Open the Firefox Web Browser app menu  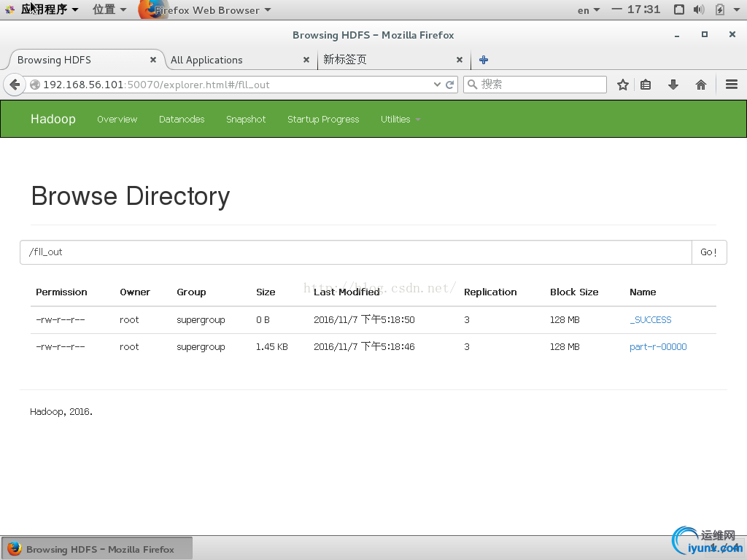point(205,9)
